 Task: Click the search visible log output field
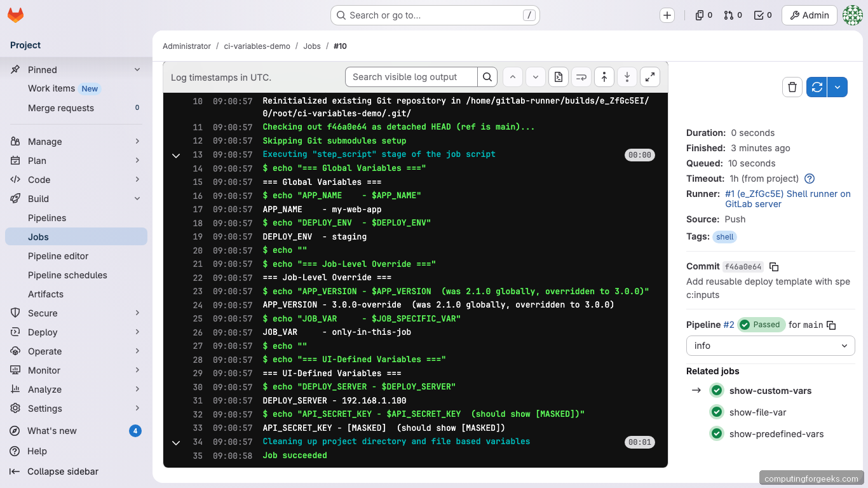(410, 76)
